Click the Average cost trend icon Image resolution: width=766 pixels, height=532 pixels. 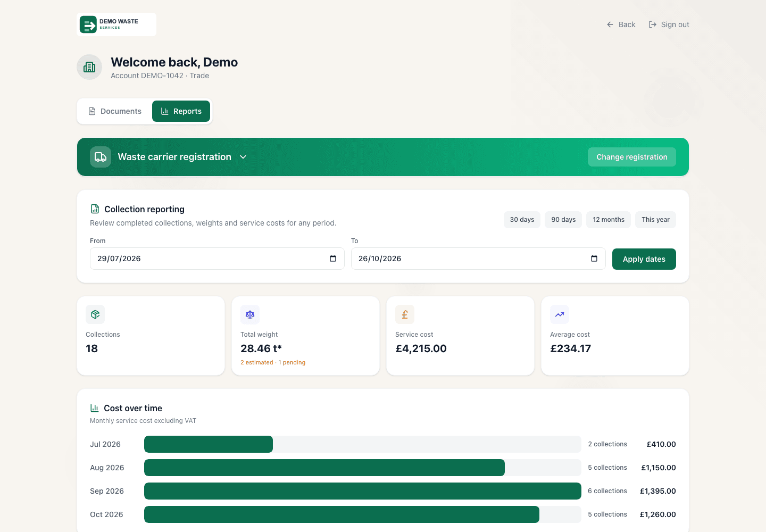560,314
